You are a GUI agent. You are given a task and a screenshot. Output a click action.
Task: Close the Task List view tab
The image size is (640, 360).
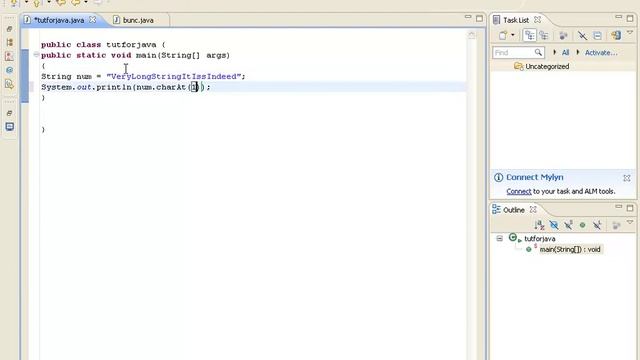[x=538, y=20]
